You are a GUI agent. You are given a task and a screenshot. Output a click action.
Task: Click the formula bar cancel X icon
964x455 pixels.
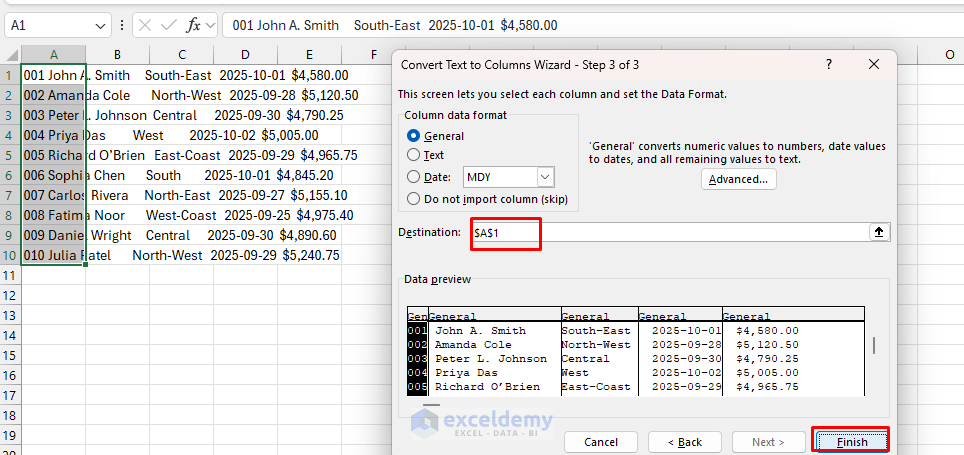click(145, 25)
